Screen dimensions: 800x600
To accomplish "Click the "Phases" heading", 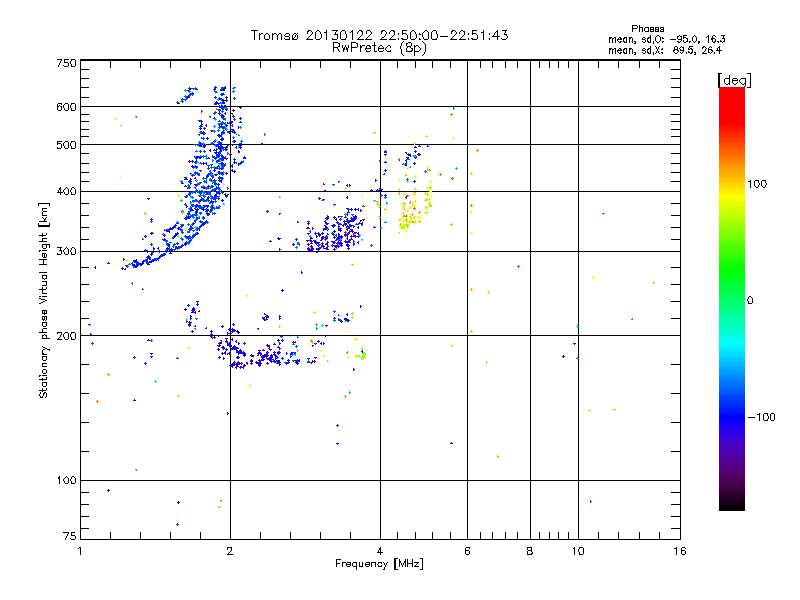I will pyautogui.click(x=647, y=29).
